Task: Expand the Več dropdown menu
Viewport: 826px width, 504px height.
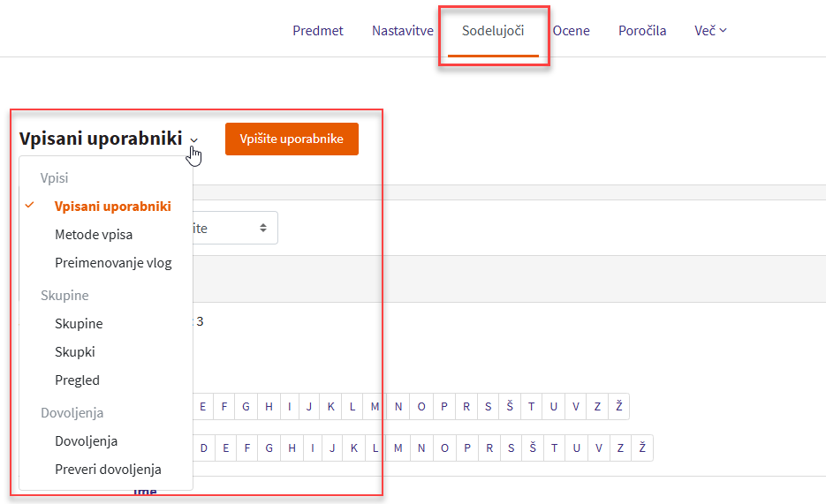Action: tap(710, 31)
